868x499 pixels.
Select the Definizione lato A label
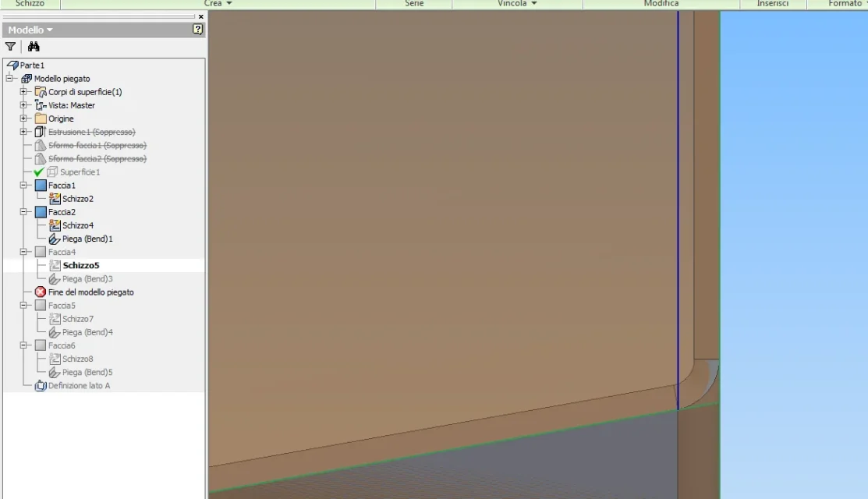point(80,386)
